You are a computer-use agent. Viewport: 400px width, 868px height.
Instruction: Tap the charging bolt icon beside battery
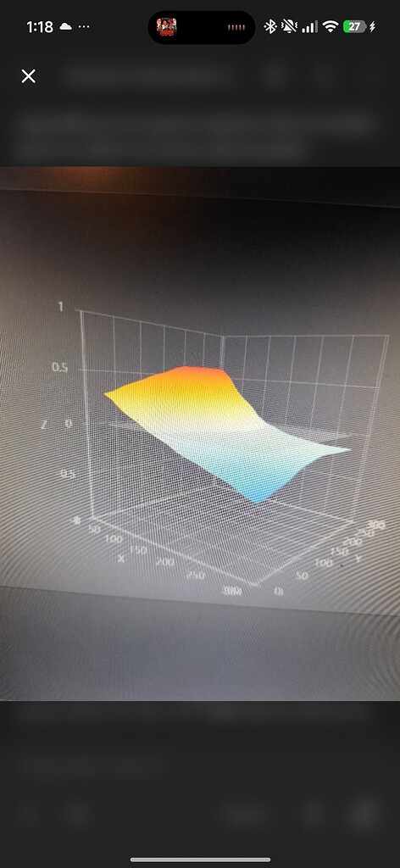point(372,26)
